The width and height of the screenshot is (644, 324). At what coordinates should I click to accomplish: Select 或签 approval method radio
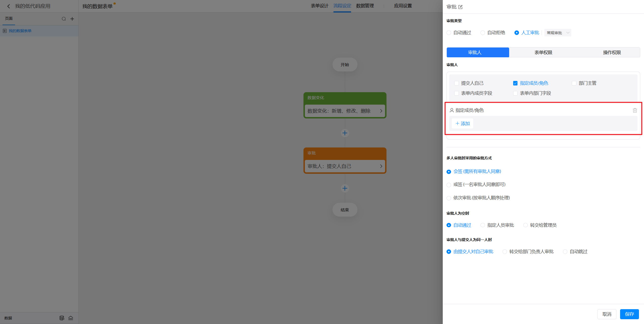(449, 185)
